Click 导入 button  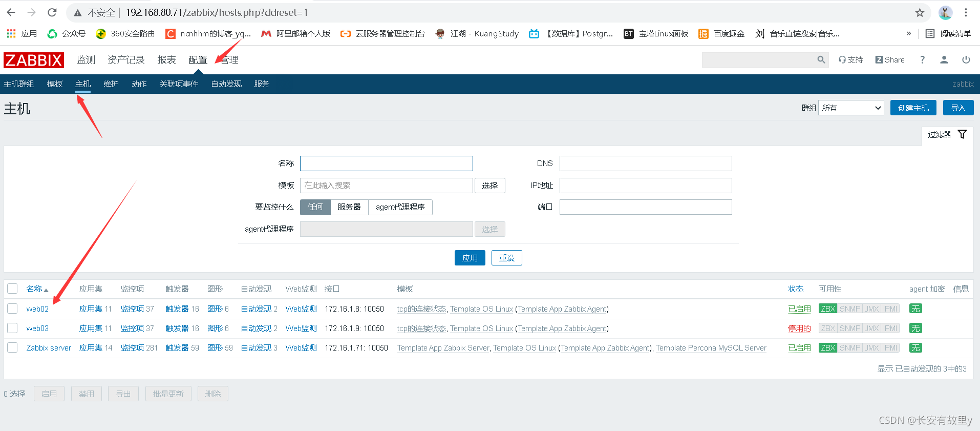958,108
